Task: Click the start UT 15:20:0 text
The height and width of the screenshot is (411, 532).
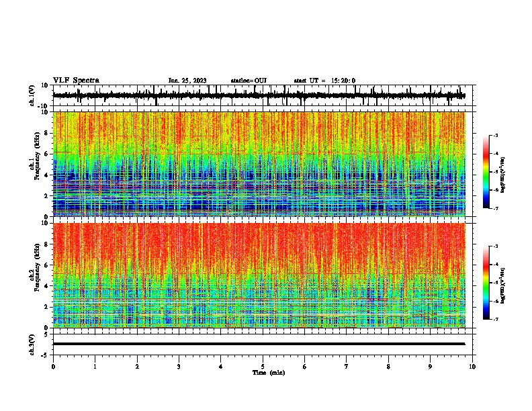Action: pos(324,81)
